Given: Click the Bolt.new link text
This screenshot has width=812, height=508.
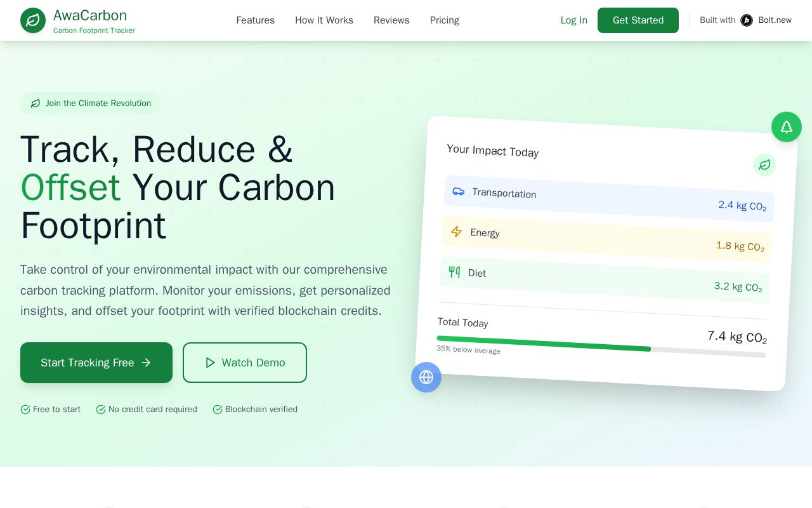Looking at the screenshot, I should click(775, 20).
